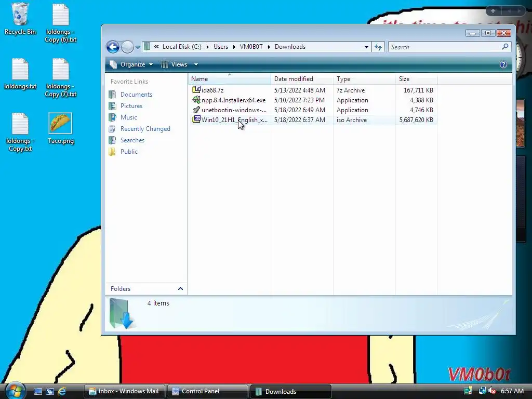Sort by the Type column header
Viewport: 532px width, 399px height.
[x=364, y=79]
